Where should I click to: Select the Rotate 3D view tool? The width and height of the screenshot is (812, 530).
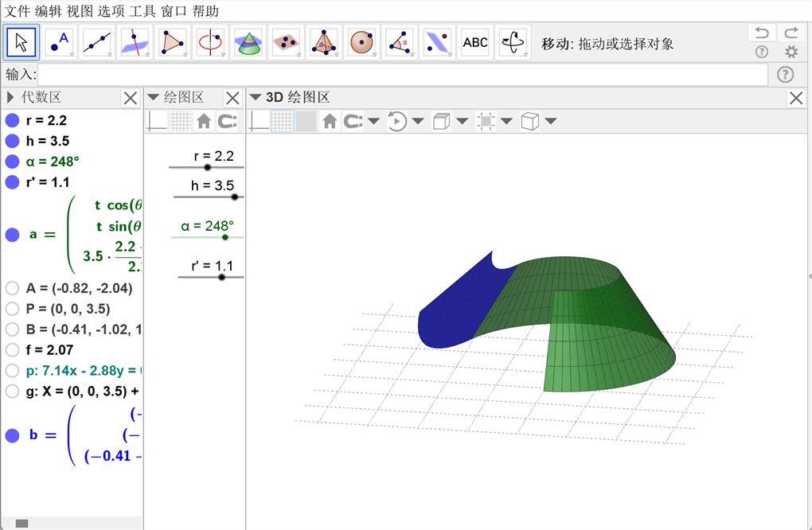coord(513,42)
